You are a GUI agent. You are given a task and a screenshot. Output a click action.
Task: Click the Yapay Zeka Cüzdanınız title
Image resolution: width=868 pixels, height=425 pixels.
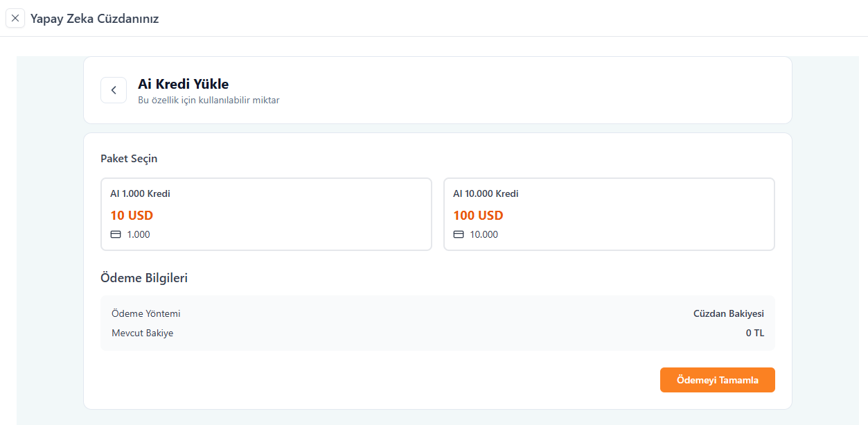click(95, 19)
